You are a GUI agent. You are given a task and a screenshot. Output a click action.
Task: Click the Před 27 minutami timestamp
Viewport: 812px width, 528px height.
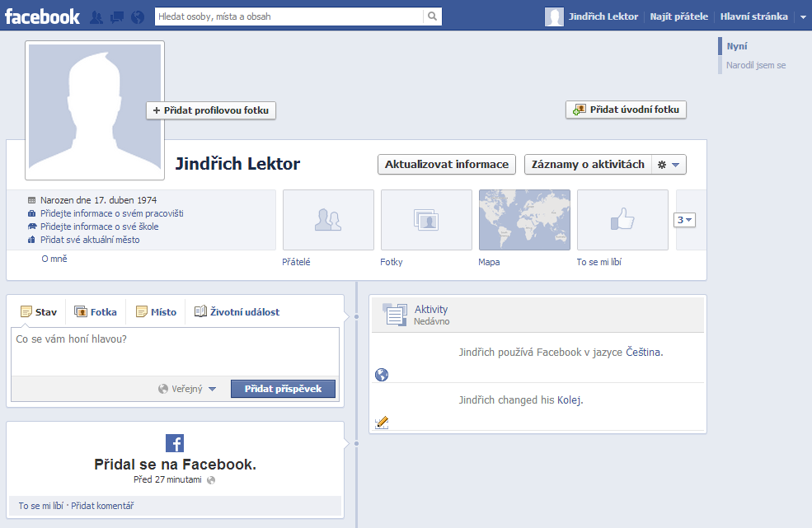click(167, 480)
